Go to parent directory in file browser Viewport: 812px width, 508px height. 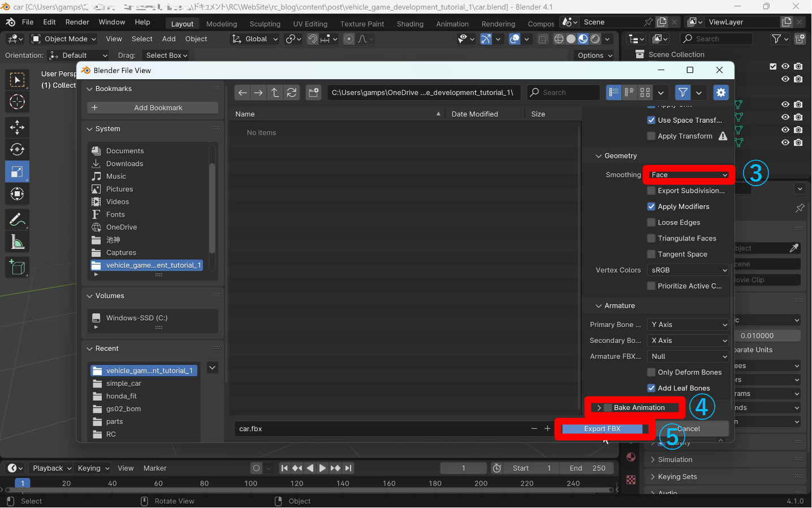coord(275,93)
